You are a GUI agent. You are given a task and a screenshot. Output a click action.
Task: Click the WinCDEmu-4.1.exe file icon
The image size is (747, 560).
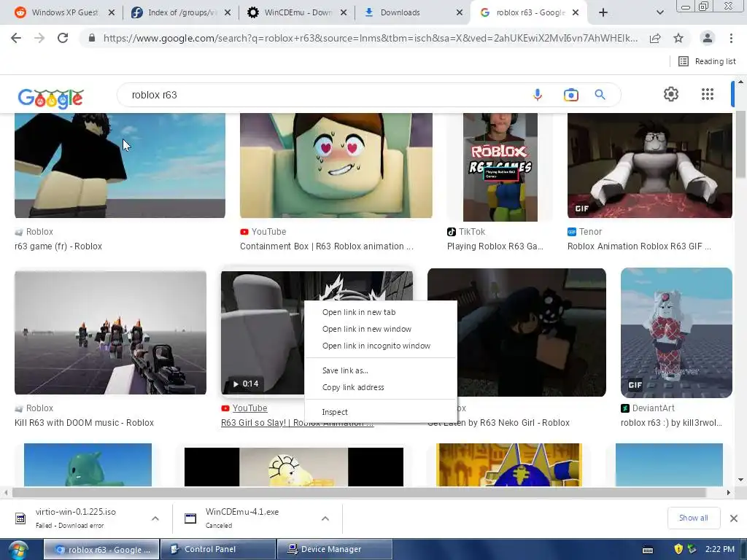tap(190, 518)
